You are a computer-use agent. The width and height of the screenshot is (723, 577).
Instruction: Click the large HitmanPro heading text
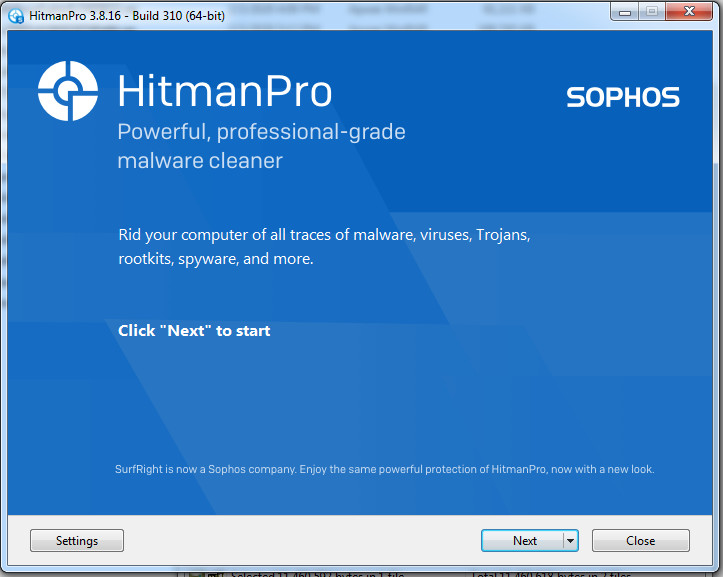point(225,91)
